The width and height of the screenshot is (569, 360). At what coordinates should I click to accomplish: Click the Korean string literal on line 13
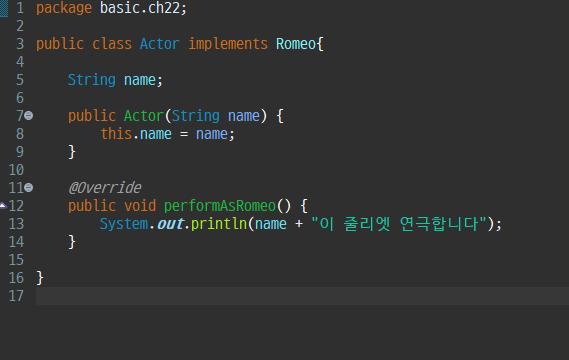coord(399,224)
